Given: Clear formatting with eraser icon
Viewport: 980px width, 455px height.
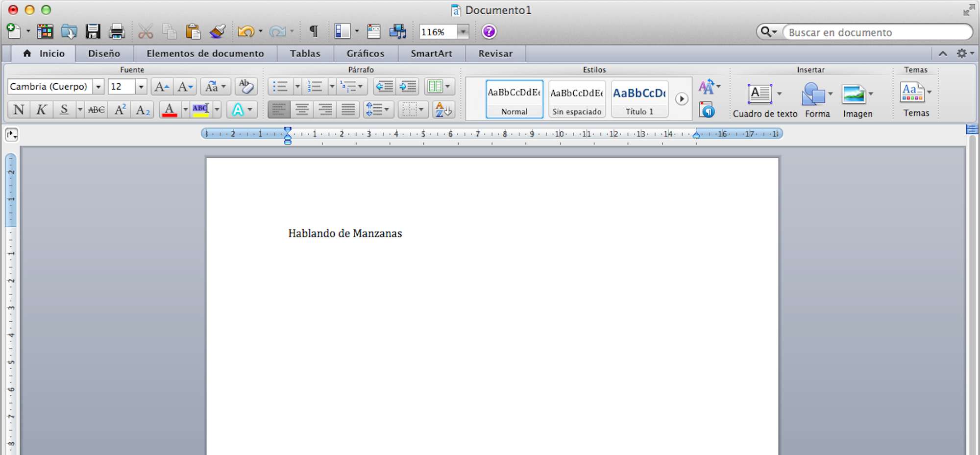Looking at the screenshot, I should pos(246,87).
